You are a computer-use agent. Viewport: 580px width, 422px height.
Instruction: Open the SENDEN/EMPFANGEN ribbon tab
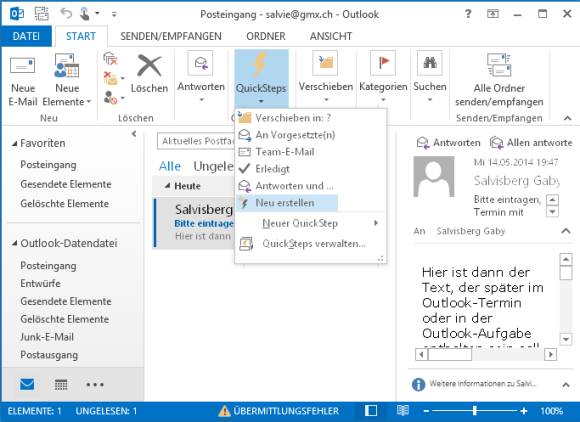click(171, 36)
